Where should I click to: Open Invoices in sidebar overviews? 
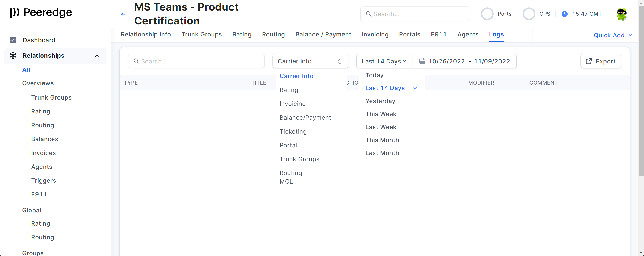[43, 153]
